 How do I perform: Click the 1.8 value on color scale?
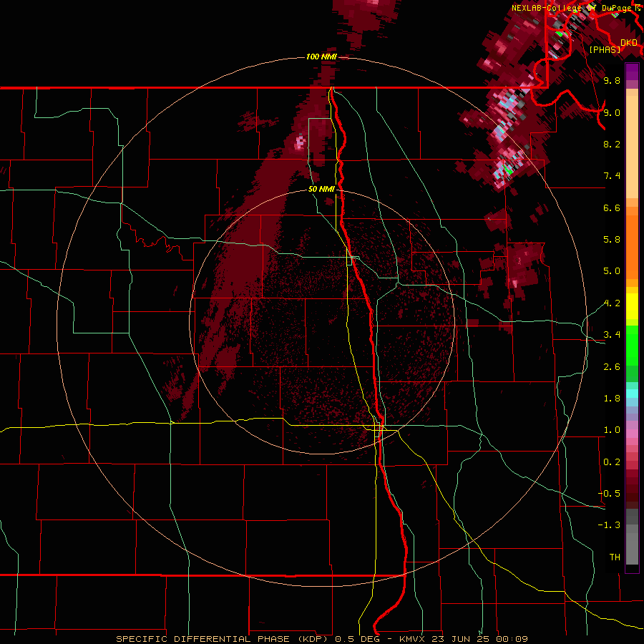pyautogui.click(x=612, y=399)
